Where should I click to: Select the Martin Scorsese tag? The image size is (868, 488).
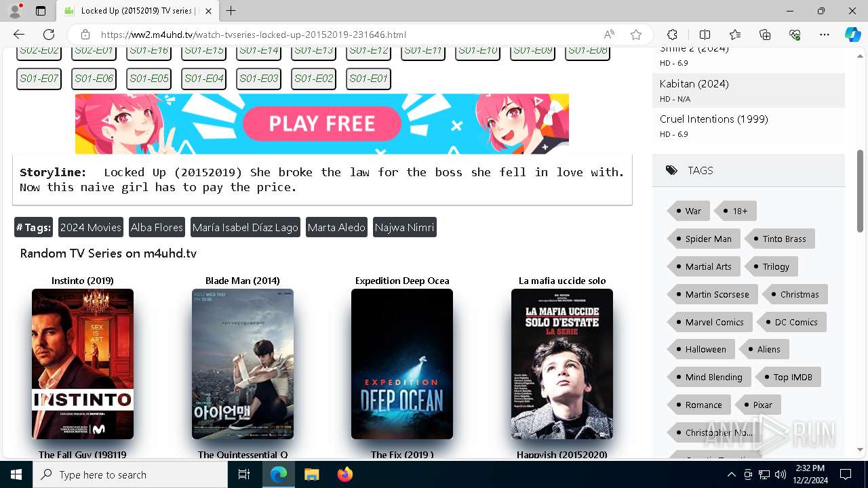coord(712,294)
